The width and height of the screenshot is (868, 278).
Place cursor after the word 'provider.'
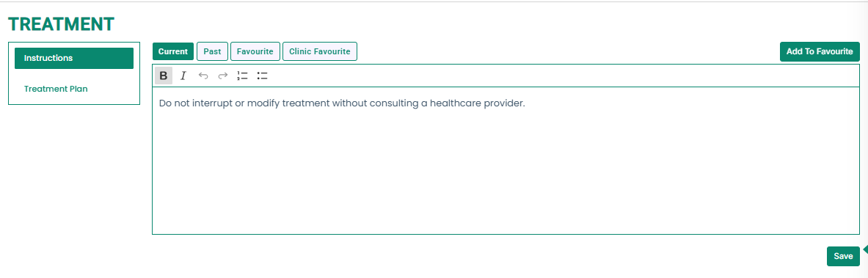pyautogui.click(x=525, y=103)
